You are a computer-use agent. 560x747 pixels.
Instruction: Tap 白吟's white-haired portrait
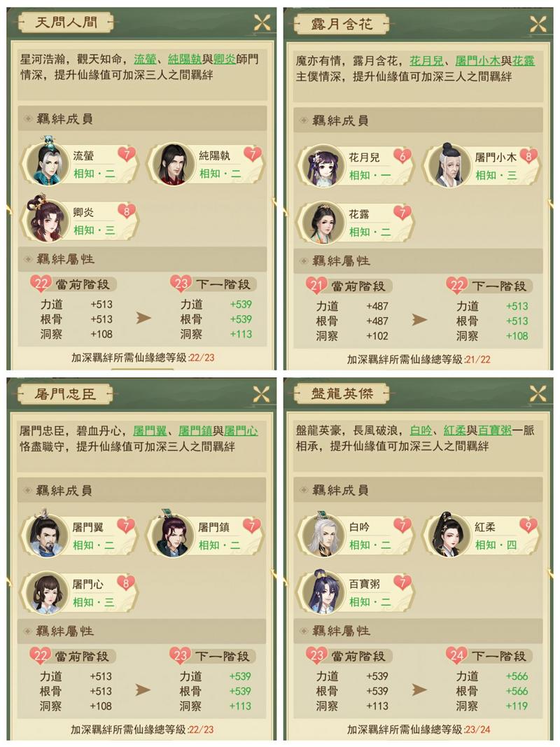(x=321, y=535)
